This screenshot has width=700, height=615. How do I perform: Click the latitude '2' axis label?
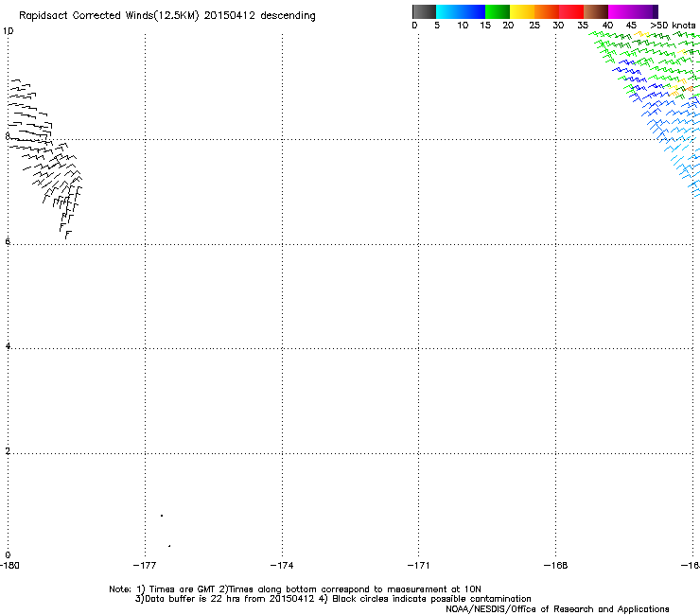coord(8,451)
